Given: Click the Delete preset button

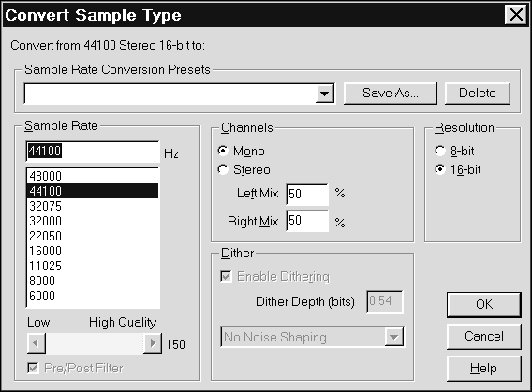Looking at the screenshot, I should [478, 94].
